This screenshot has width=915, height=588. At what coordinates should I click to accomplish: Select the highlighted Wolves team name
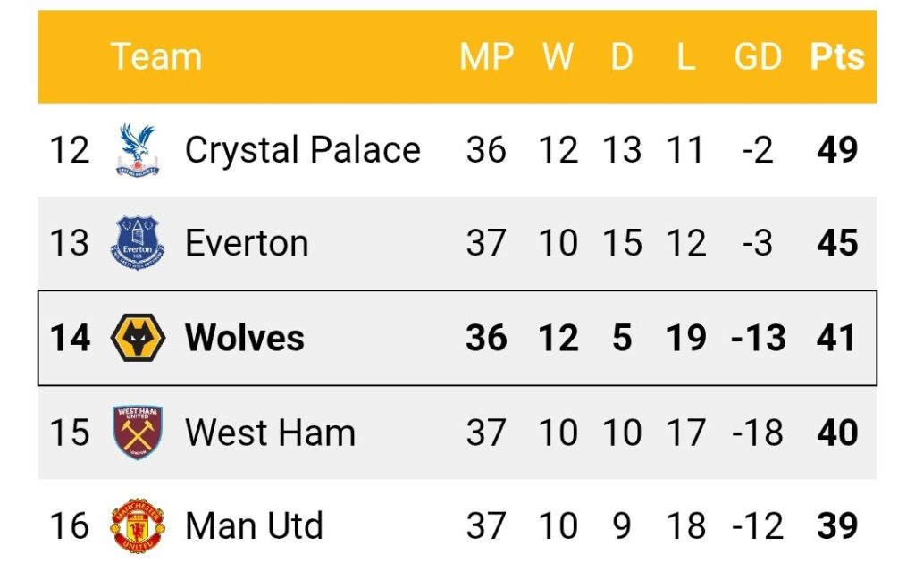245,338
